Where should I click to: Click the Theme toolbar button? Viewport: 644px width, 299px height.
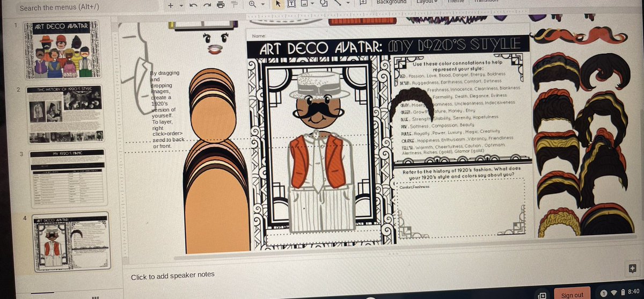tap(456, 2)
